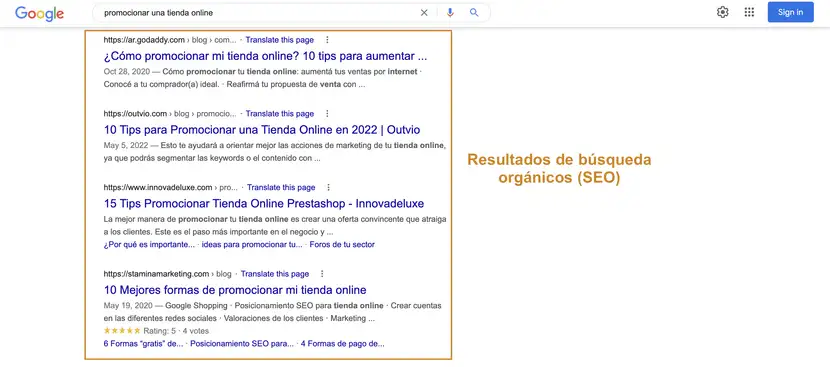Open the '6 Formas "gratis" de...' sitelink
The width and height of the screenshot is (830, 367).
(143, 344)
